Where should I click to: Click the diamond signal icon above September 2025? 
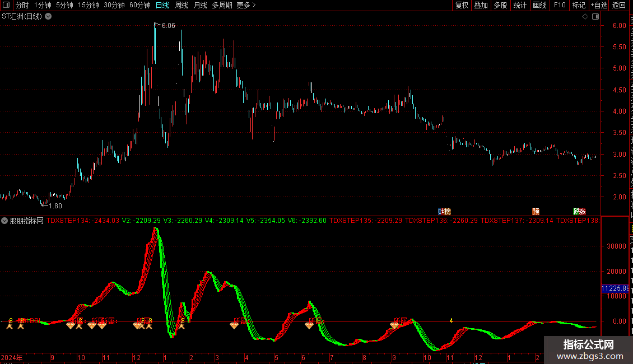(x=394, y=325)
